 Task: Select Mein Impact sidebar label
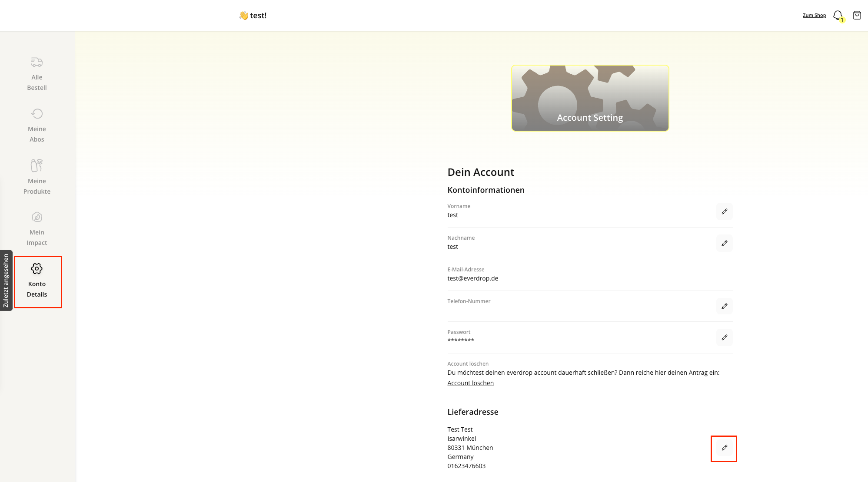(x=37, y=238)
